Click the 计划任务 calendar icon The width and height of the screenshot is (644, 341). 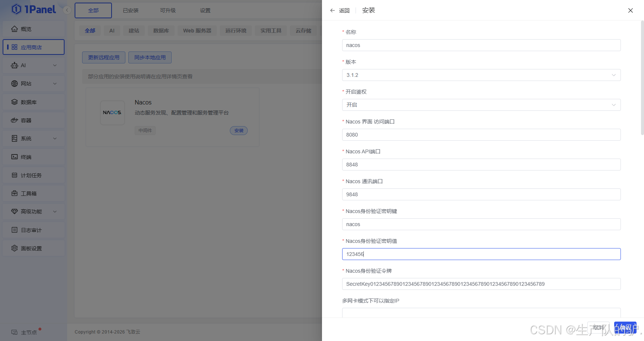(x=15, y=175)
